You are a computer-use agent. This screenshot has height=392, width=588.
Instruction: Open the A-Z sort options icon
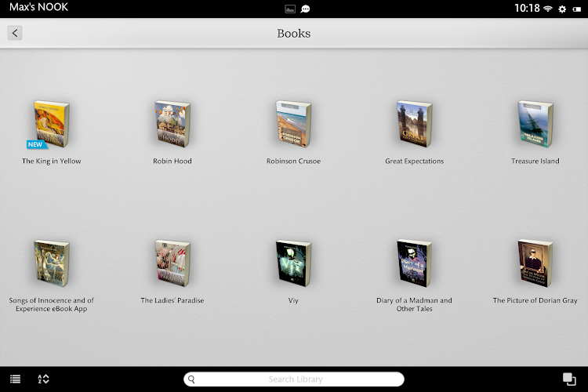pyautogui.click(x=43, y=379)
